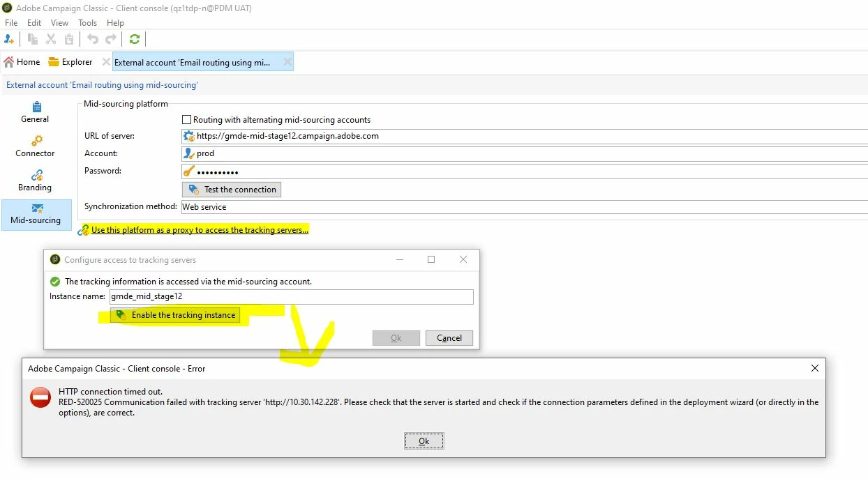Click Enable the tracking instance button

175,315
